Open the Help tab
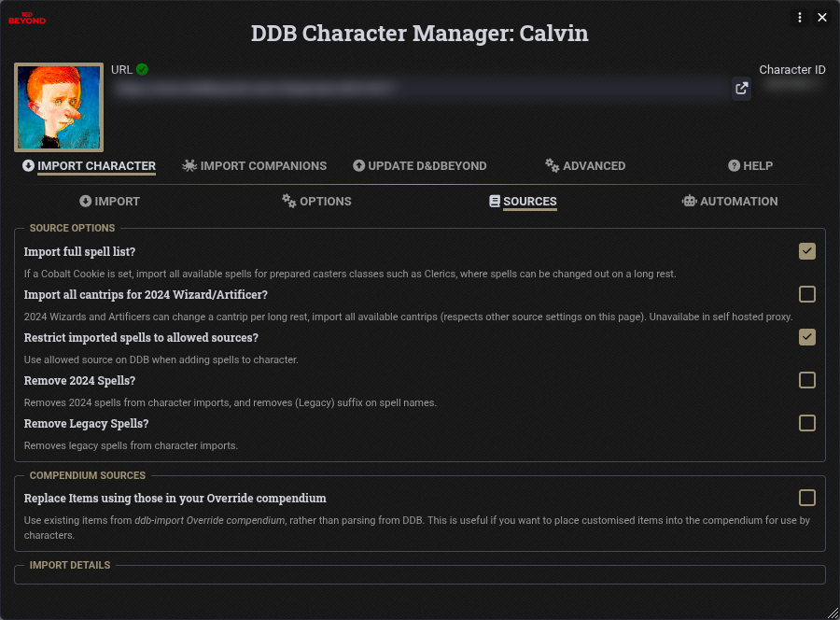The image size is (840, 620). tap(750, 166)
